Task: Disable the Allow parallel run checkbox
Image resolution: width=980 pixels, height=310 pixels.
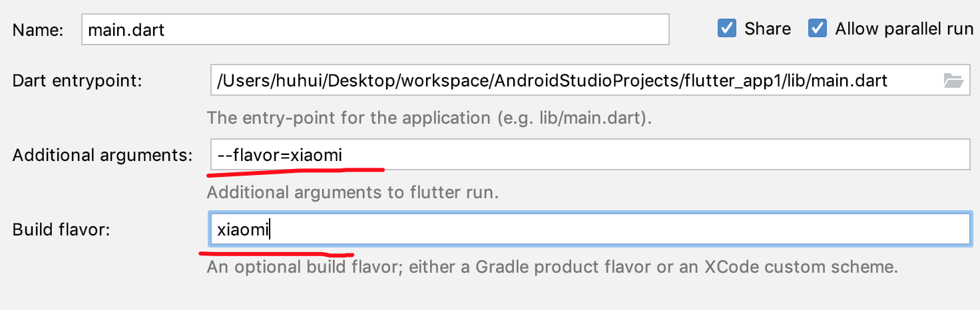Action: point(817,29)
